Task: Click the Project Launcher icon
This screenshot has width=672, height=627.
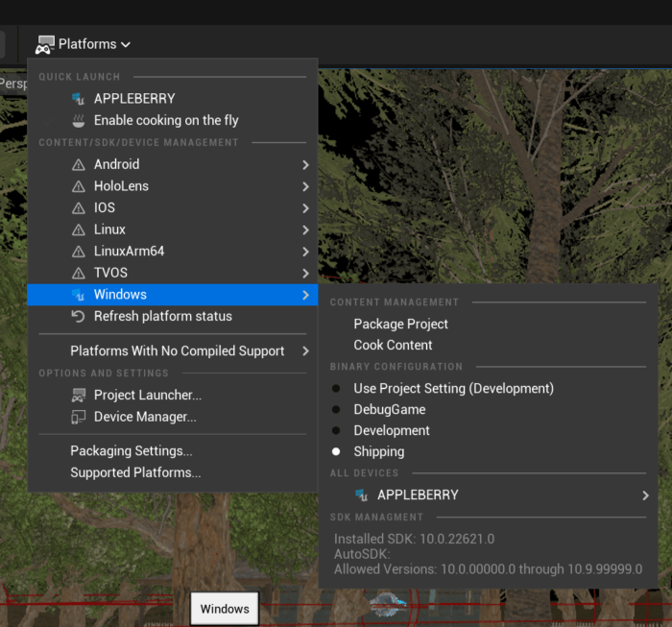Action: point(79,396)
